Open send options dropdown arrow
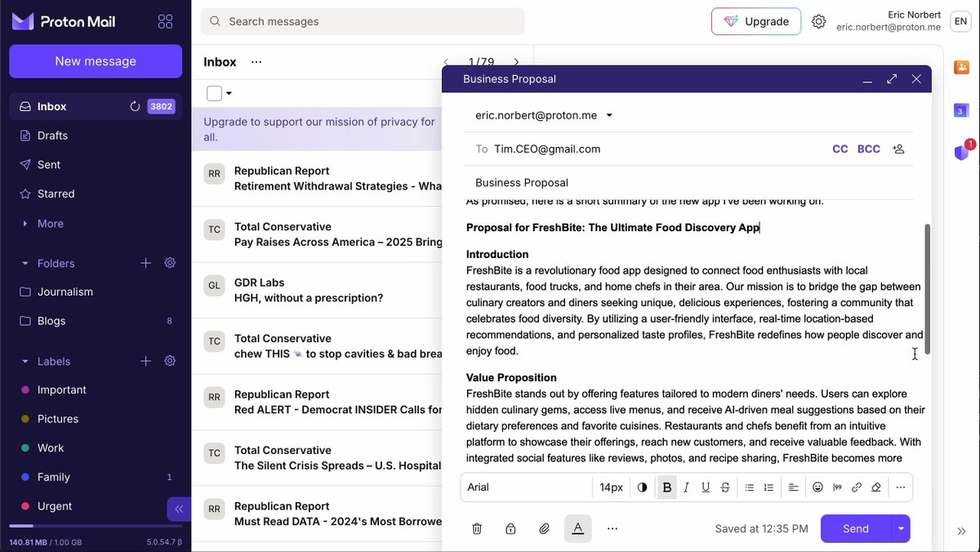 901,528
